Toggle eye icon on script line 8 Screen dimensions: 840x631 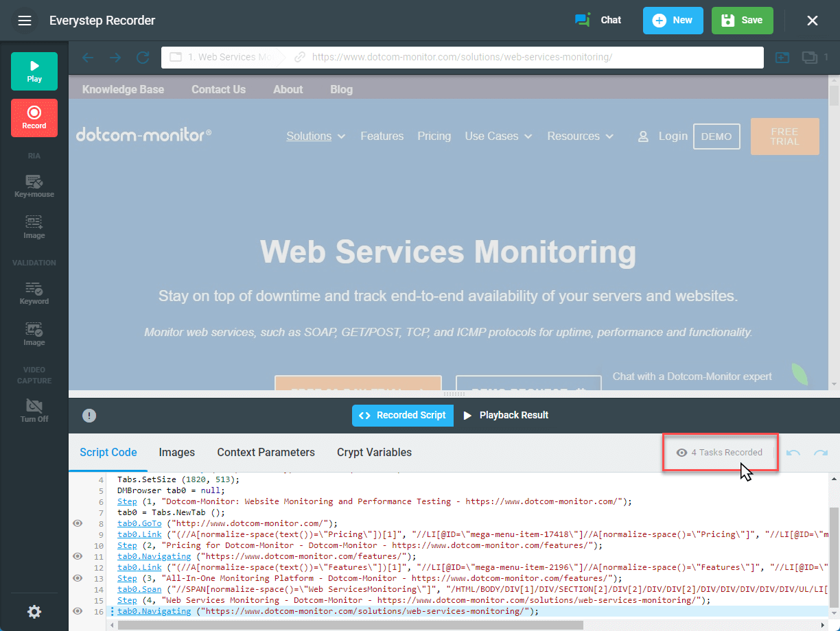click(x=78, y=523)
